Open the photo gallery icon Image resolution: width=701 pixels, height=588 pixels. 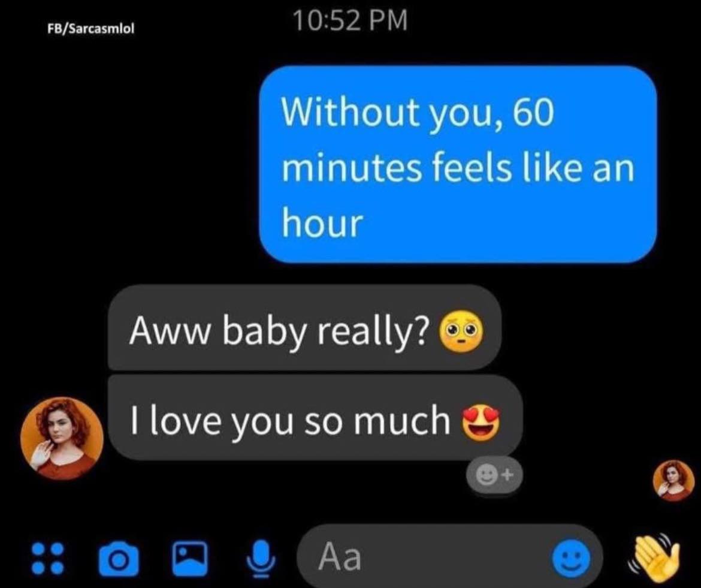click(190, 558)
